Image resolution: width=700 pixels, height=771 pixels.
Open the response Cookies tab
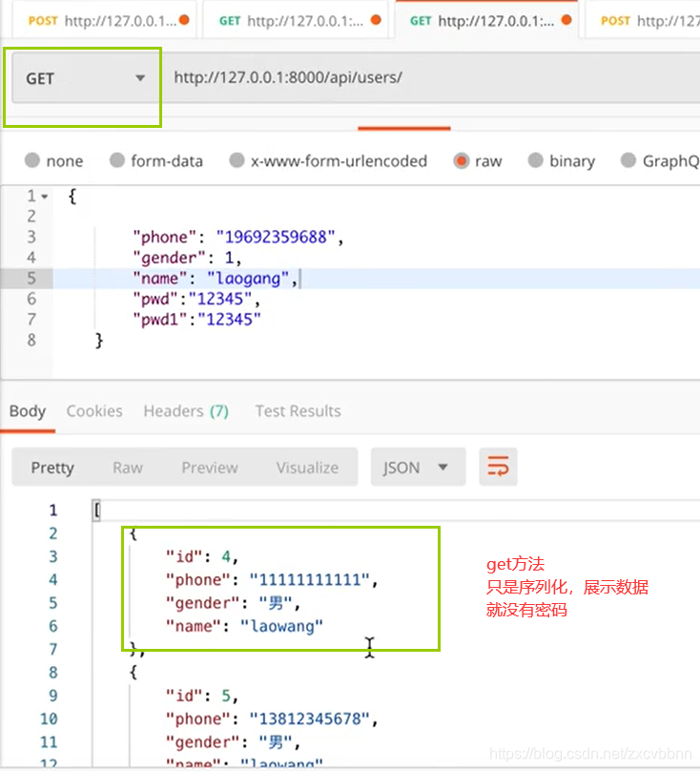click(x=94, y=411)
